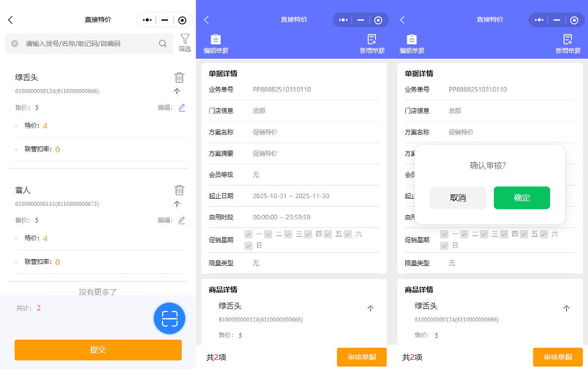Delete 雪人 using its trash icon

(179, 190)
